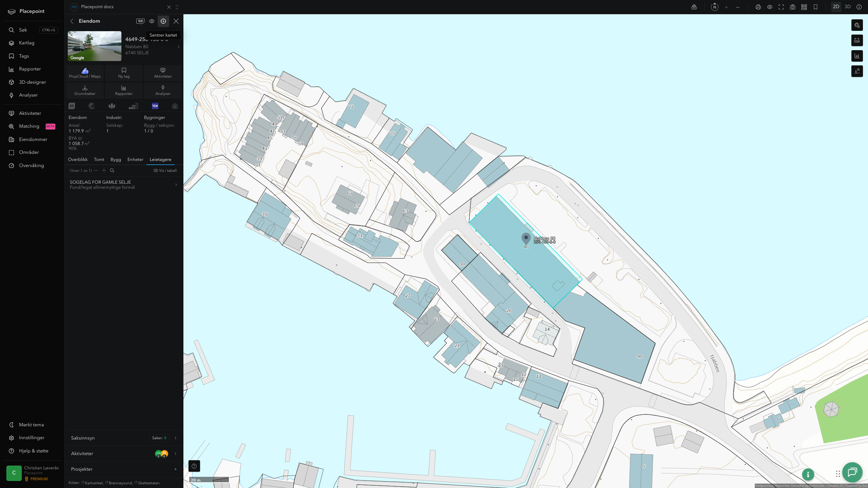The width and height of the screenshot is (868, 488).
Task: Take a map screenshot with camera
Action: [792, 7]
